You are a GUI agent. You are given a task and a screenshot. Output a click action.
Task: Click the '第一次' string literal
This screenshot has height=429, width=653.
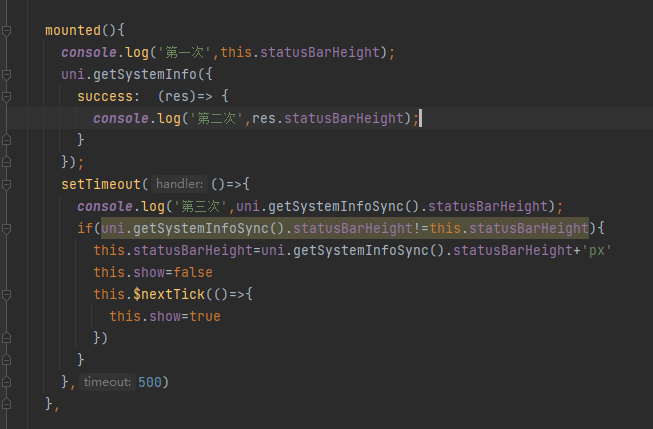[x=184, y=52]
